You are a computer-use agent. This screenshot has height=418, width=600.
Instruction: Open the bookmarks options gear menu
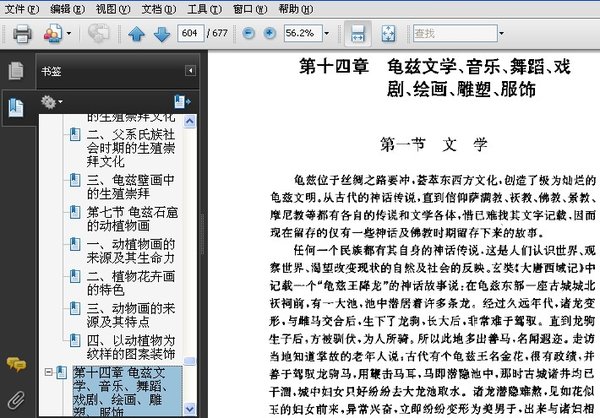52,102
